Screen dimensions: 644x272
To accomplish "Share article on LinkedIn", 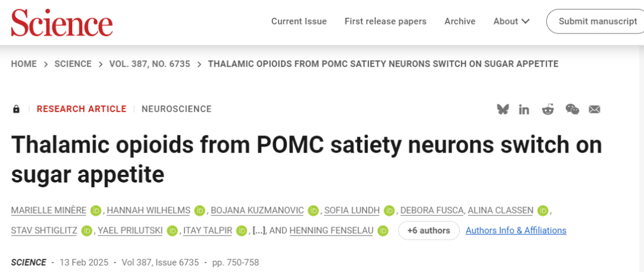I will 524,109.
